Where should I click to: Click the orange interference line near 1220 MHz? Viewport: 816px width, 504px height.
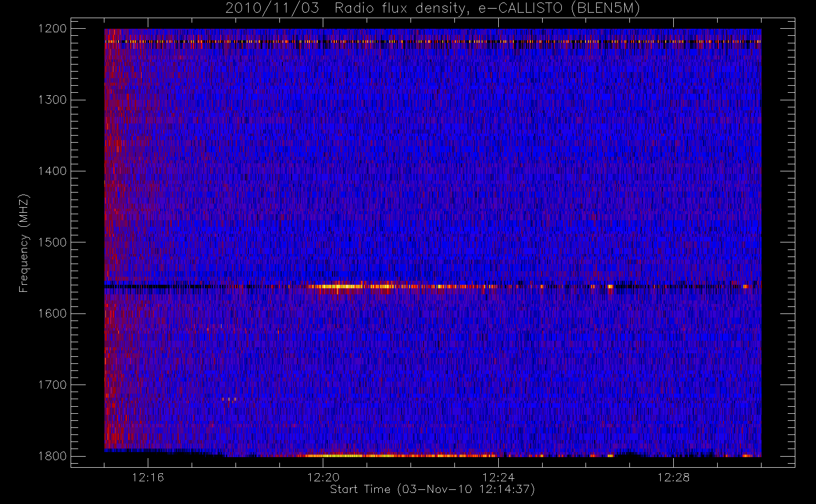433,42
